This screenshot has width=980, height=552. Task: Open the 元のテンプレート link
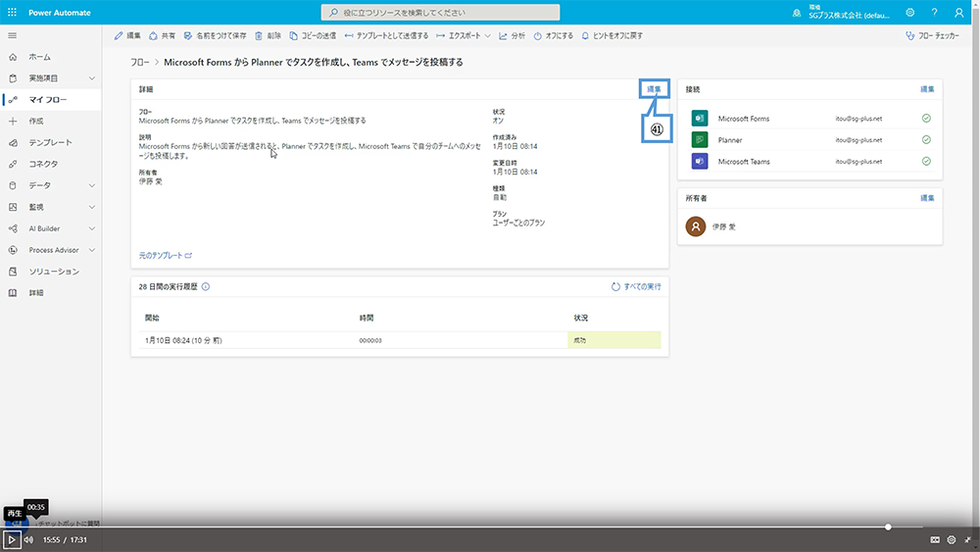[x=165, y=256]
